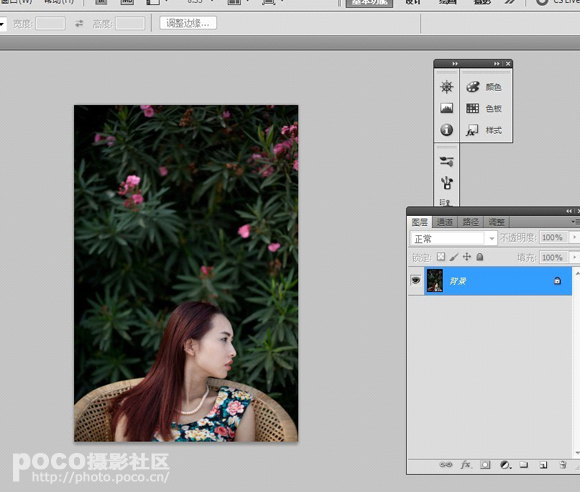Hide the 背景 layer with eye icon
Screen dimensions: 580x492
[x=416, y=280]
